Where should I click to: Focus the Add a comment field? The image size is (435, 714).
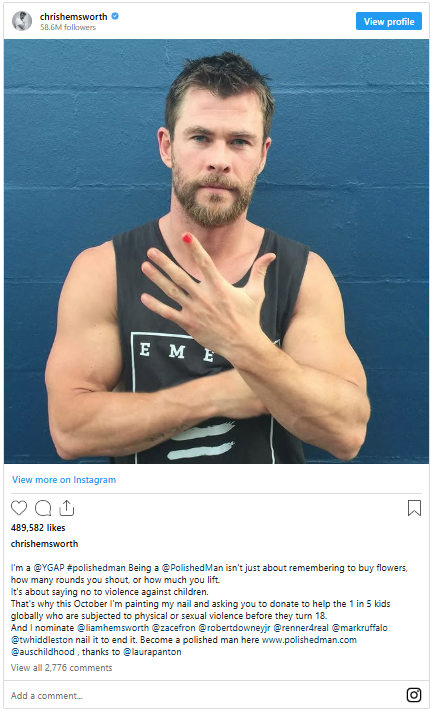(200, 695)
